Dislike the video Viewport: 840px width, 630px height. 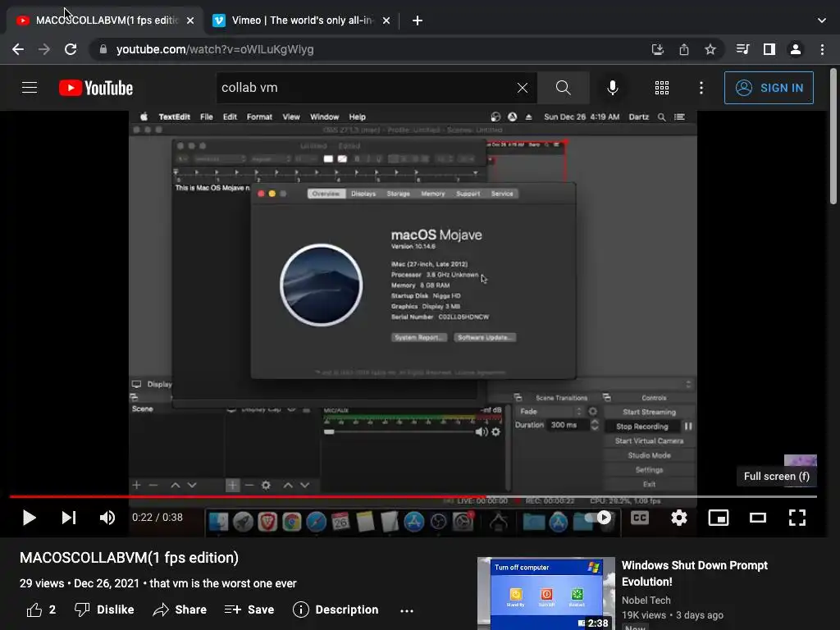click(104, 609)
